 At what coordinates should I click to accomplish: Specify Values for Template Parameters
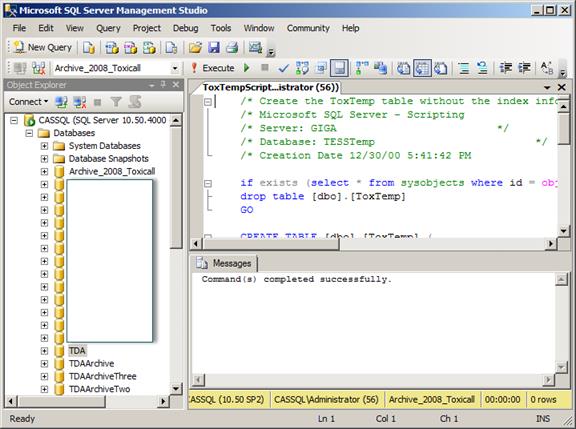[x=547, y=68]
